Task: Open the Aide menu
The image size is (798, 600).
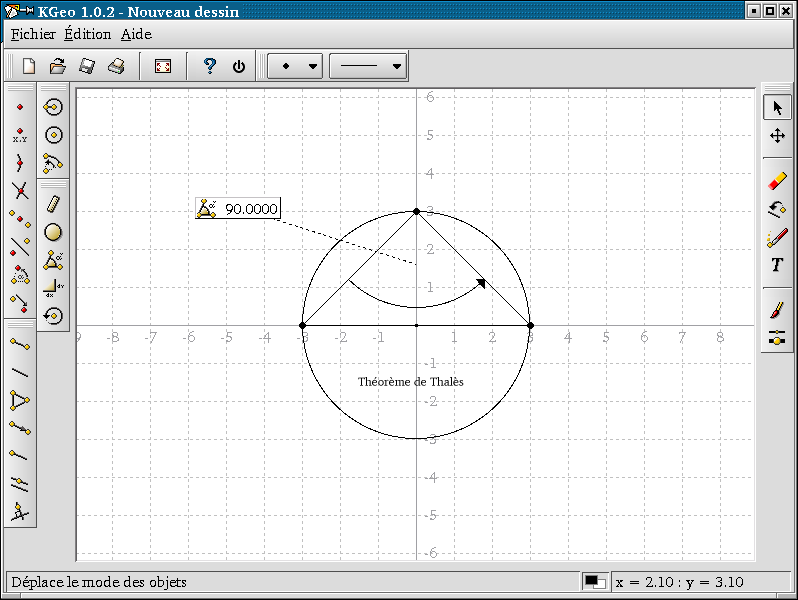Action: [x=136, y=34]
